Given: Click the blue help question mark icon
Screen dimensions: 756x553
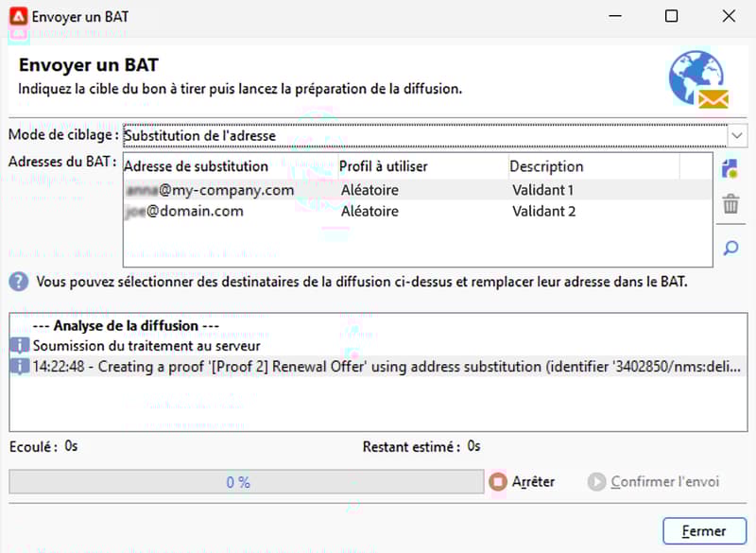Looking at the screenshot, I should point(19,282).
